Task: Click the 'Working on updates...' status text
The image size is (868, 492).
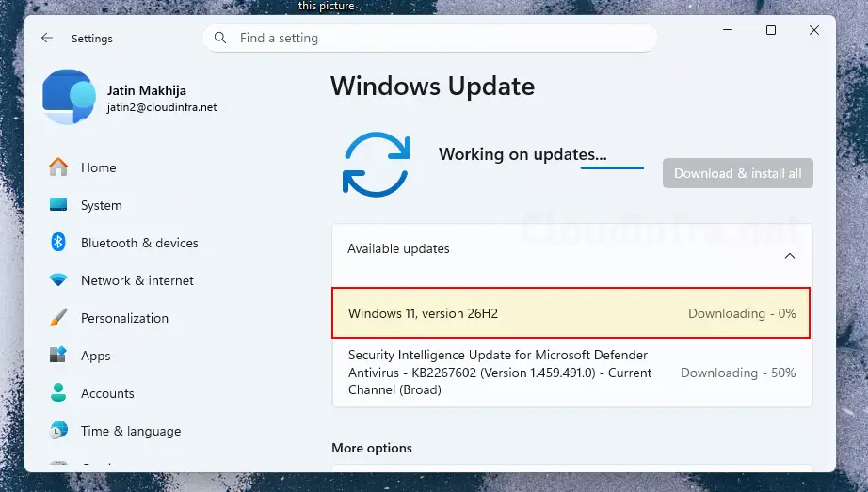Action: (522, 154)
